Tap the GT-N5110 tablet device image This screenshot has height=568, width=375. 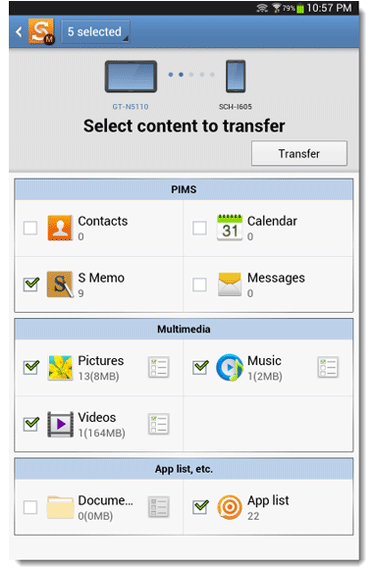[131, 76]
